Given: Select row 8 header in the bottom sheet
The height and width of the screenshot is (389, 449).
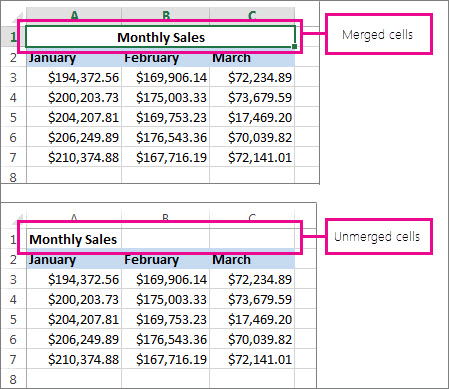Looking at the screenshot, I should (13, 378).
